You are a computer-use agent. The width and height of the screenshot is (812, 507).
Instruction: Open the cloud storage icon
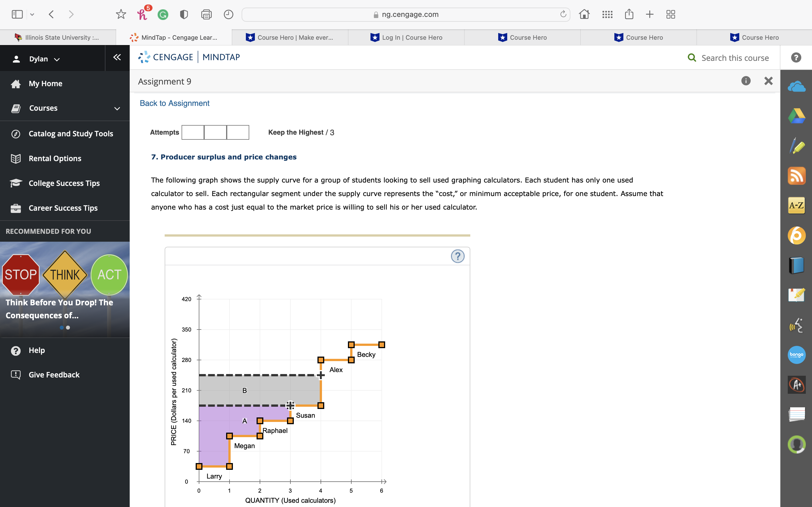click(796, 87)
